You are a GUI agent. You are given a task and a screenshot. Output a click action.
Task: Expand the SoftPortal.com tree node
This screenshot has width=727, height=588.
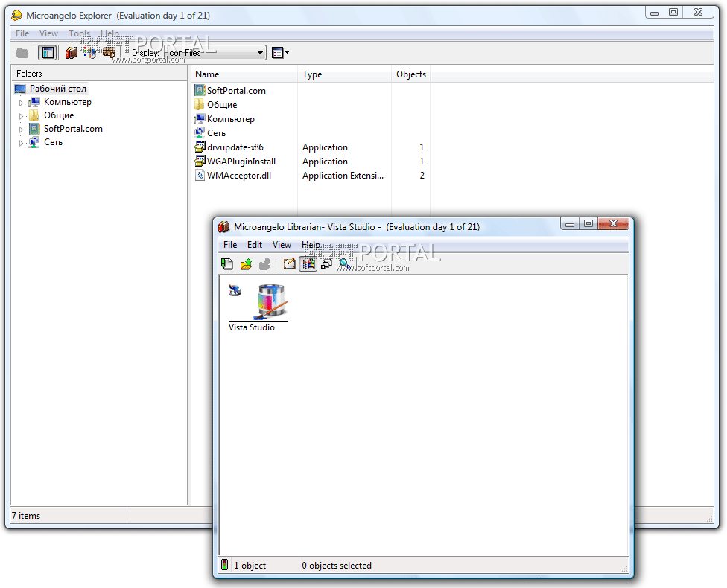tap(21, 130)
